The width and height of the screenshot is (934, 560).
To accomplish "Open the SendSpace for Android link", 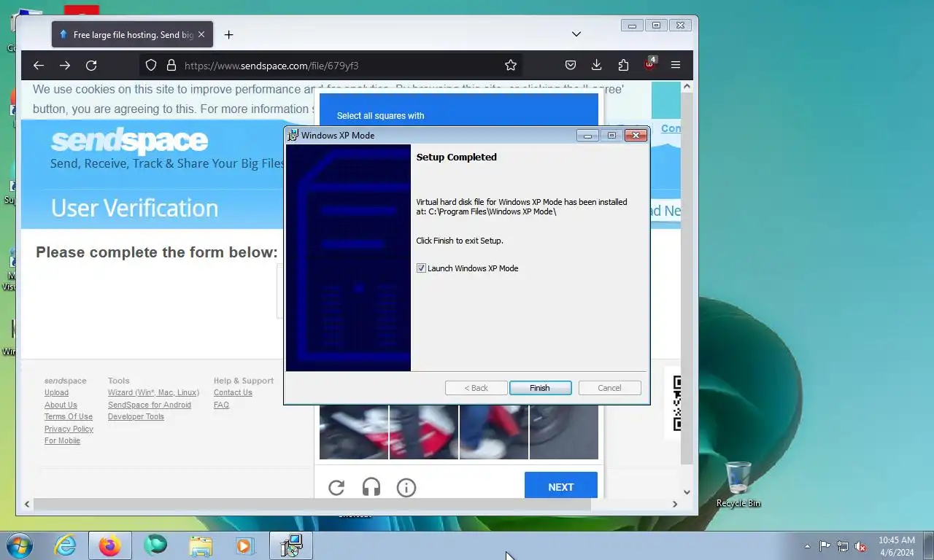I will coord(150,405).
